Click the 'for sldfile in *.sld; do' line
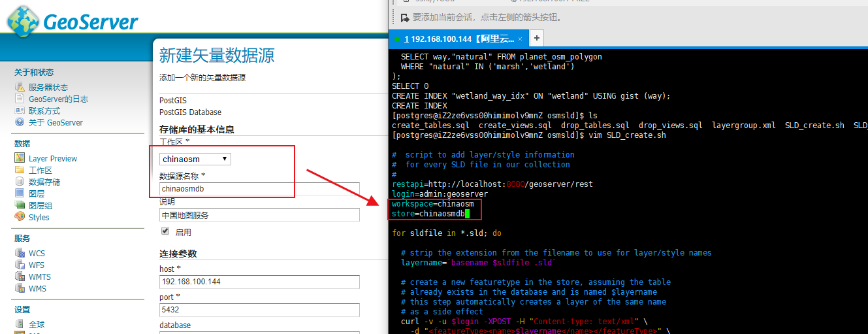Viewport: 868px width, 334px height. point(447,233)
